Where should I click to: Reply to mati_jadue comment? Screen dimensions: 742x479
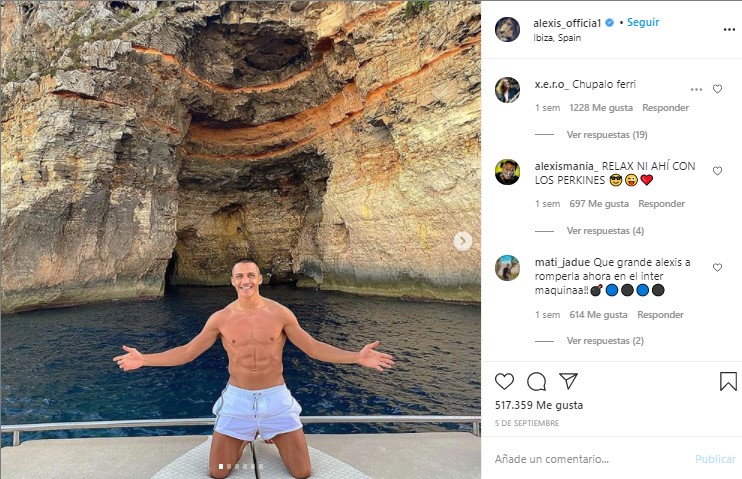point(660,315)
